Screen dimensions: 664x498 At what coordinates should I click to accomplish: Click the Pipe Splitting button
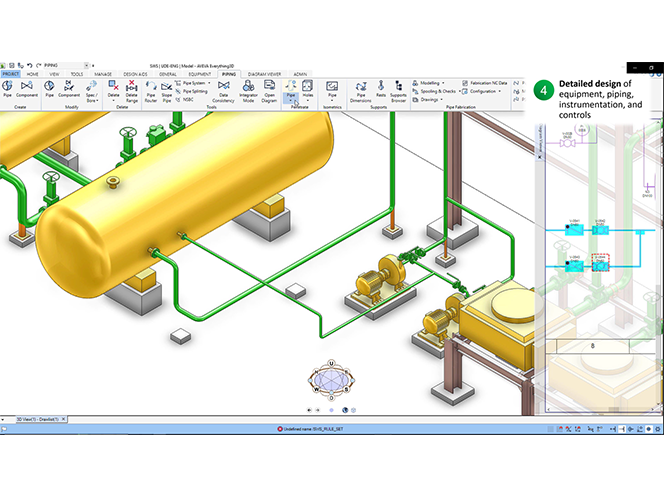193,91
